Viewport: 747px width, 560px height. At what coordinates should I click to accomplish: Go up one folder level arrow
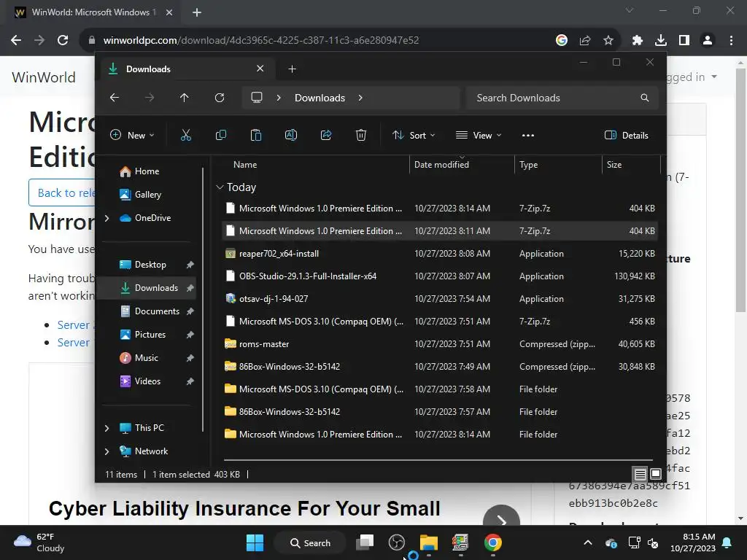185,98
